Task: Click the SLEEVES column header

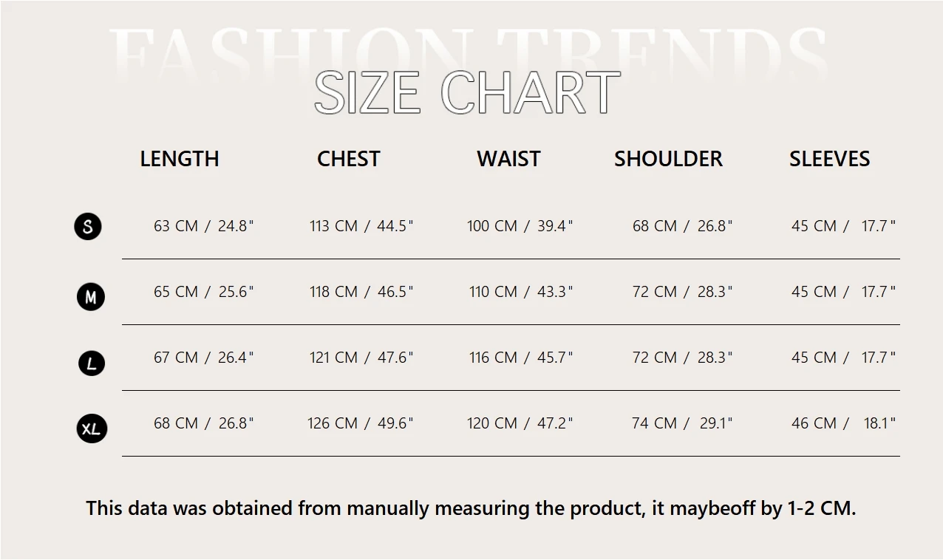Action: pos(829,159)
